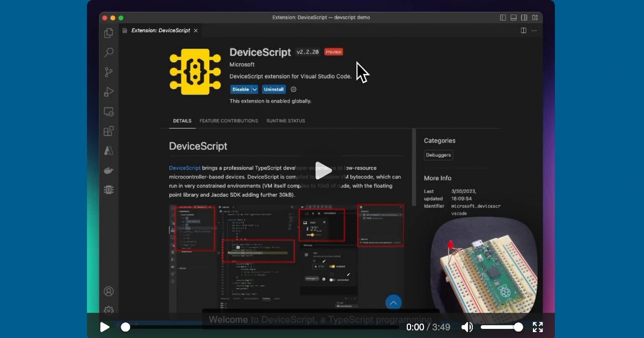Click the video fullscreen icon
Viewport: 644px width, 338px height.
coord(538,327)
